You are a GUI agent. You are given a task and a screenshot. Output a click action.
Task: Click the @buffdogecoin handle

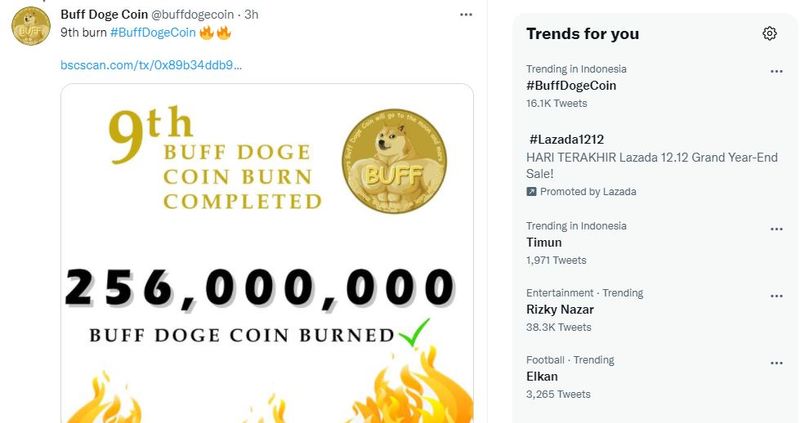coord(194,15)
